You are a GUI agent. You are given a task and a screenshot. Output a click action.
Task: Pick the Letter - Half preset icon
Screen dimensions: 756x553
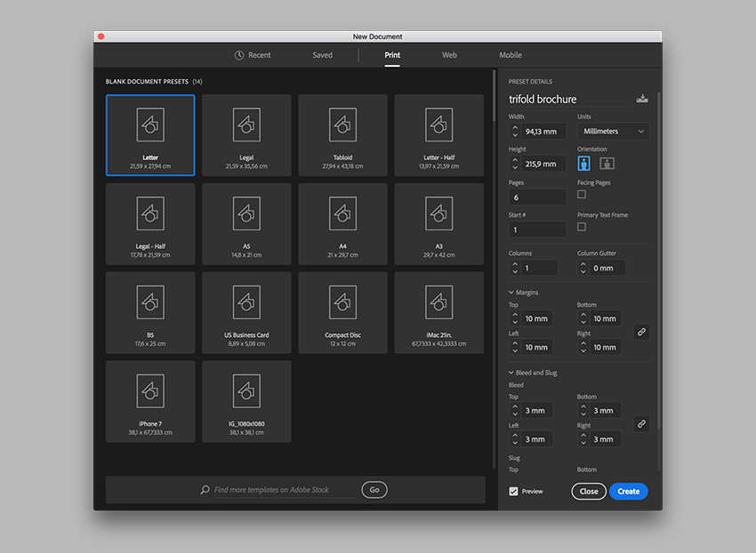(438, 124)
